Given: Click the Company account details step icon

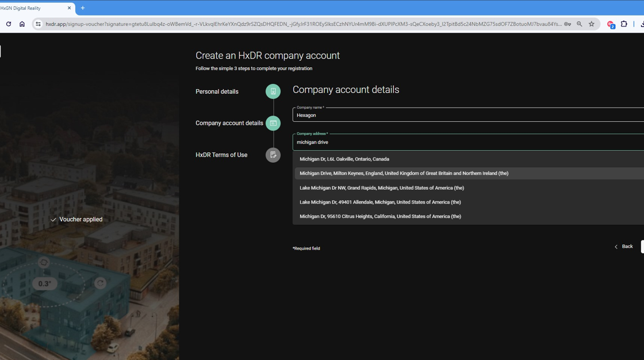Looking at the screenshot, I should click(x=273, y=123).
